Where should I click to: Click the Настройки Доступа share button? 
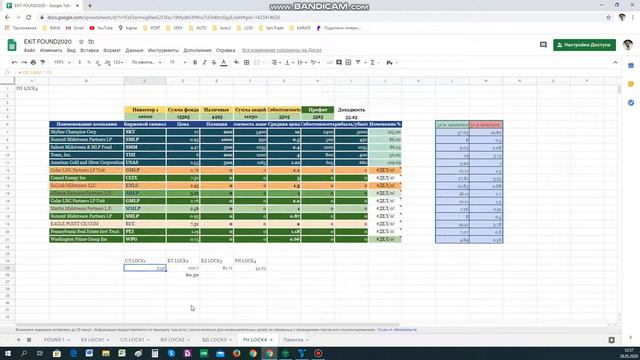[x=584, y=45]
